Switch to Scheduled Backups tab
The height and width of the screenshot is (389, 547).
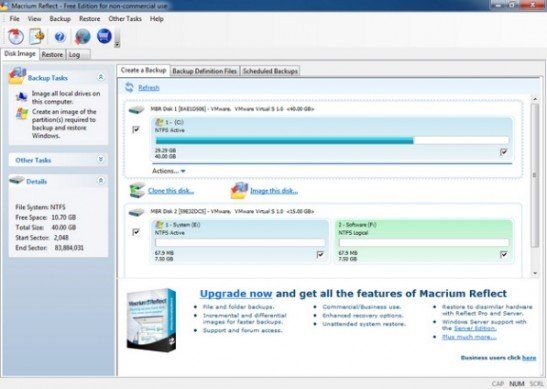[x=270, y=71]
